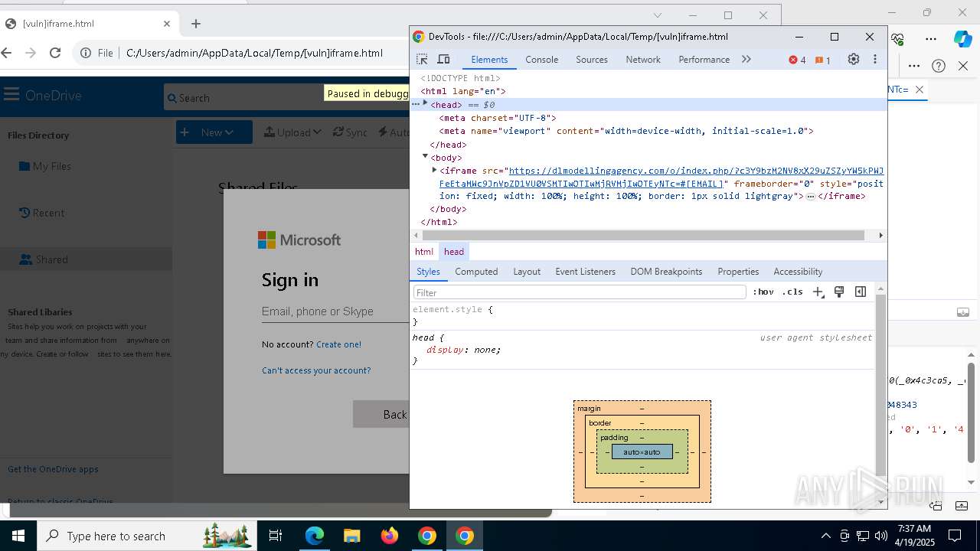Click the red error count badge
980x551 pixels.
[x=797, y=60]
